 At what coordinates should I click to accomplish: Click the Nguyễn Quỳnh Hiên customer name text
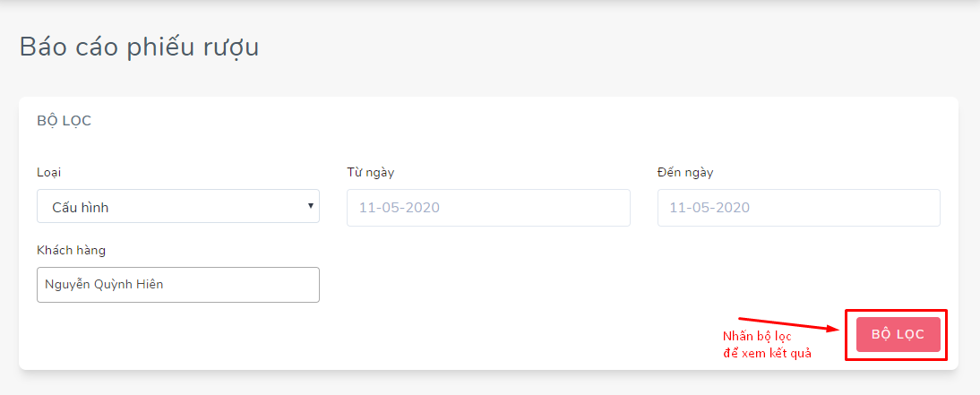point(105,284)
